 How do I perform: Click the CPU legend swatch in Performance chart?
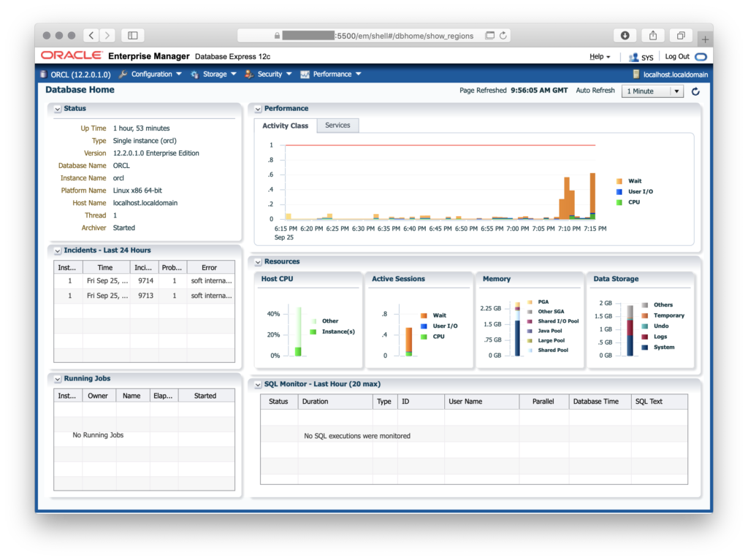(x=619, y=202)
